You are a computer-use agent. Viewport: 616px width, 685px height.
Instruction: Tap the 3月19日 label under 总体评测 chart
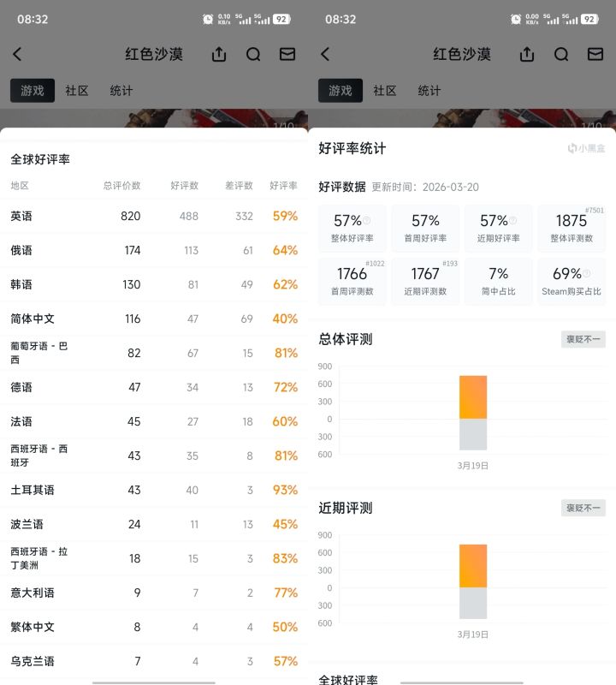point(473,466)
